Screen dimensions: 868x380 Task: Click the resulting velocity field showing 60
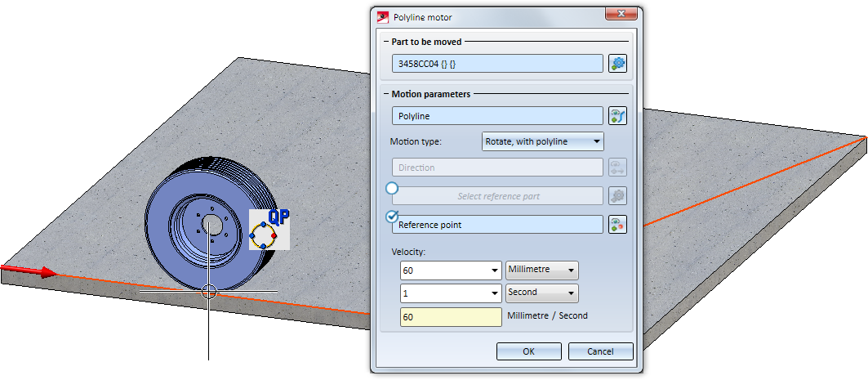tap(451, 317)
